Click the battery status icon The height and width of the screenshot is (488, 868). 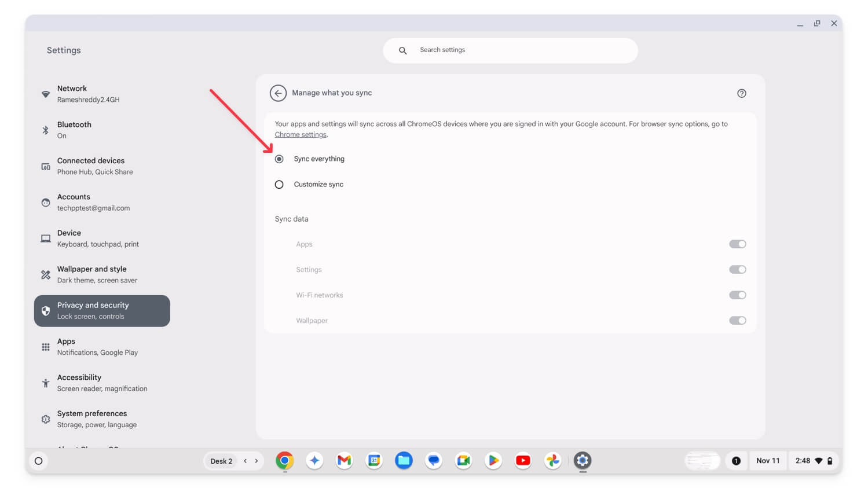830,461
